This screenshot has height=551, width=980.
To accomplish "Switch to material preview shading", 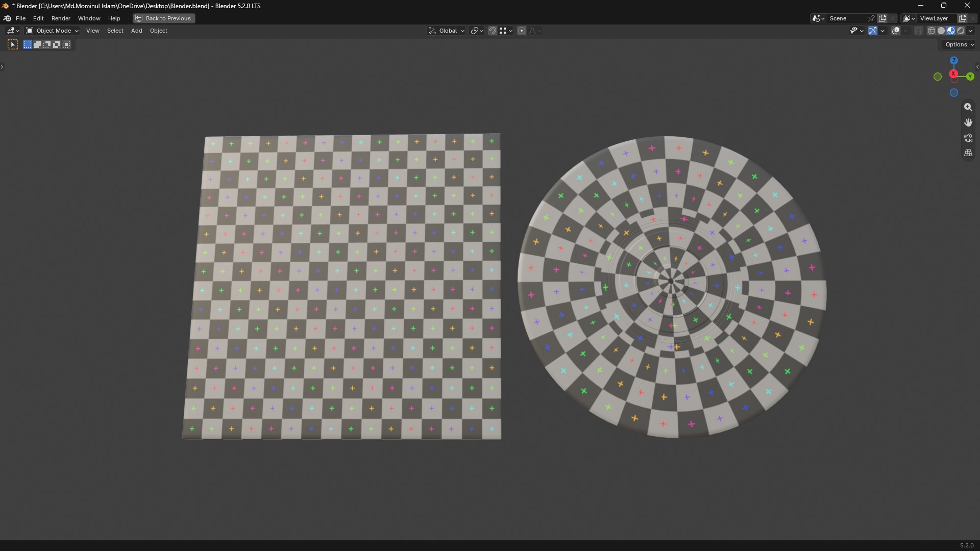I will (951, 31).
